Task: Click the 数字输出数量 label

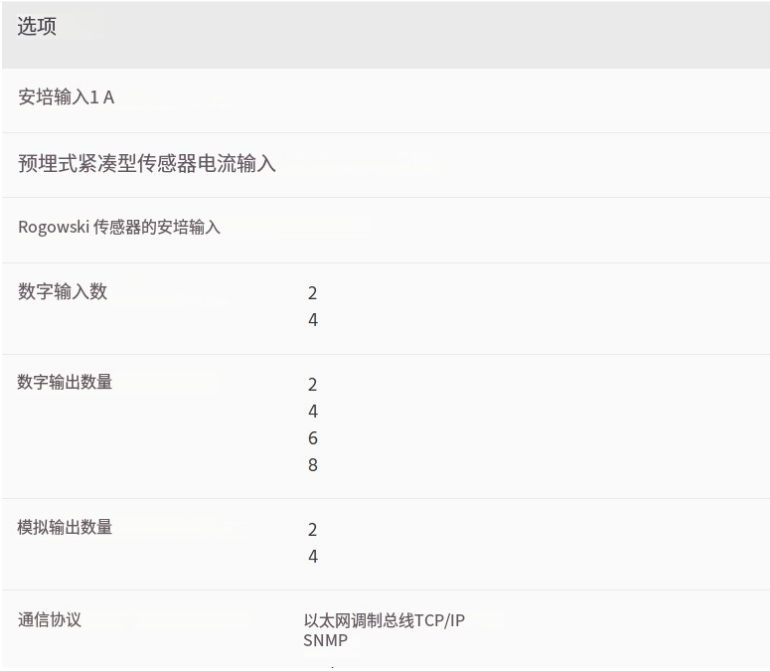Action: point(64,382)
